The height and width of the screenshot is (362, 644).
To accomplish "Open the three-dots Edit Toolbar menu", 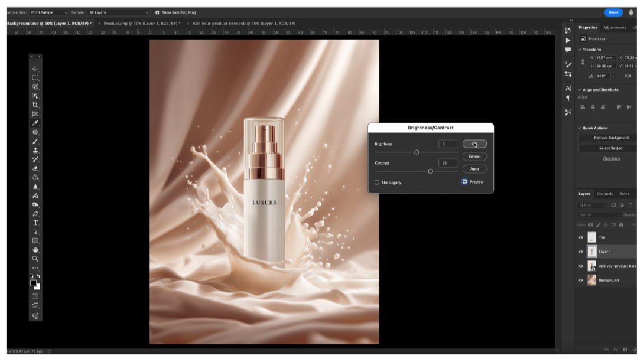I will (35, 268).
